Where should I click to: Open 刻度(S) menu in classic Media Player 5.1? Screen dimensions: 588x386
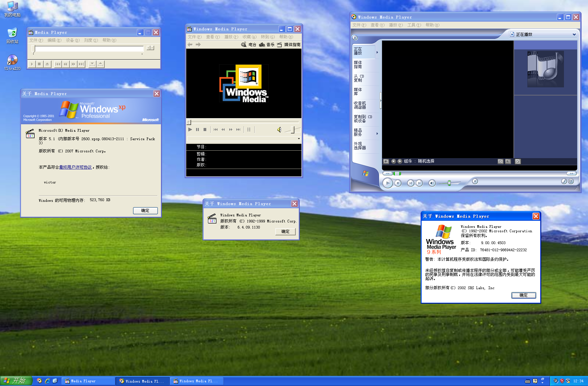(91, 40)
